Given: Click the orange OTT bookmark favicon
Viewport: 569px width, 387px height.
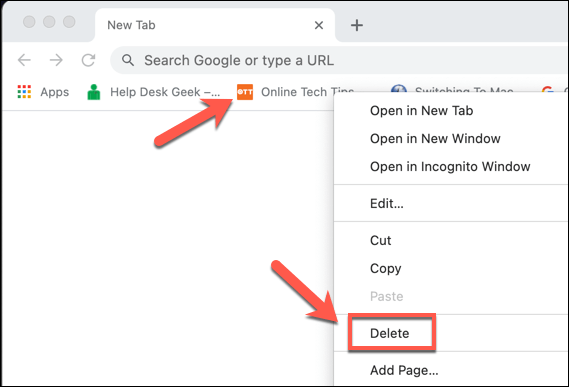Looking at the screenshot, I should point(245,92).
